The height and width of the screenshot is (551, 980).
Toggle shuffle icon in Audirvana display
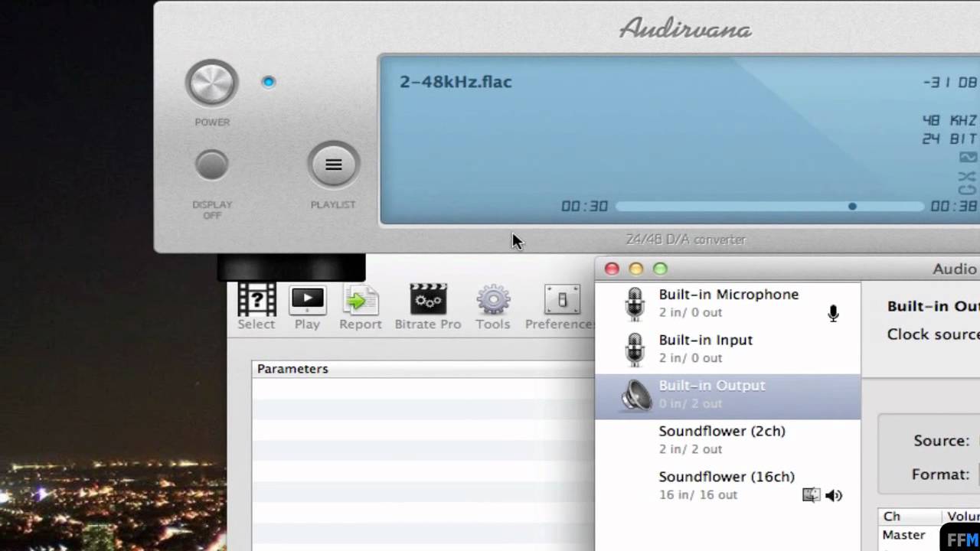(968, 176)
